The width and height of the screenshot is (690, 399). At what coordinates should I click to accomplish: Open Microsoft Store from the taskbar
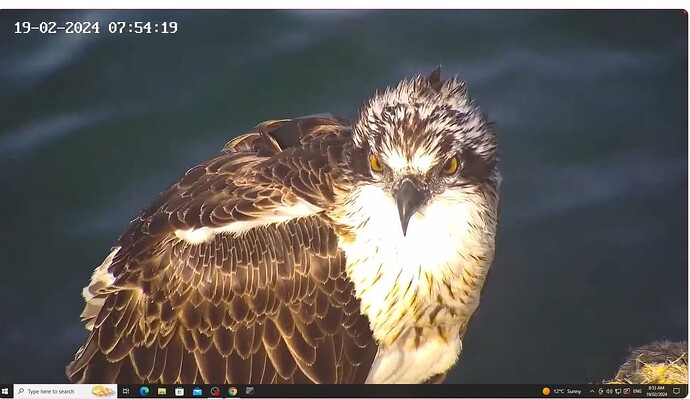tap(180, 391)
